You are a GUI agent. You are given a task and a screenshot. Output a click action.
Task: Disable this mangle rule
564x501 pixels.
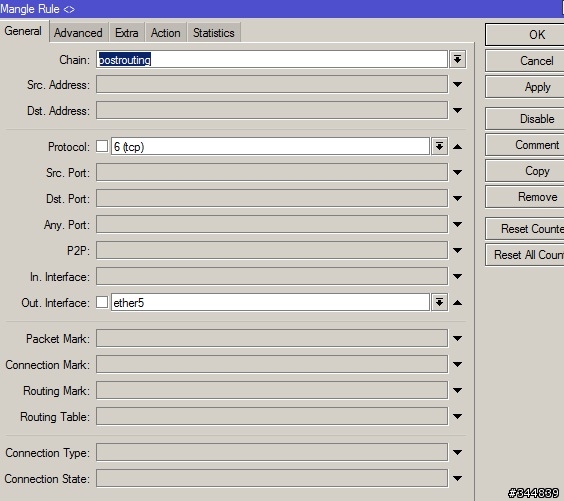tap(525, 118)
